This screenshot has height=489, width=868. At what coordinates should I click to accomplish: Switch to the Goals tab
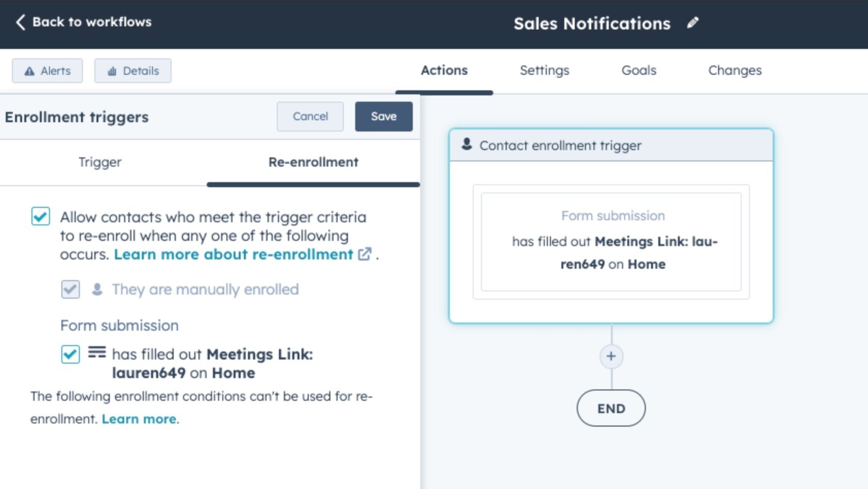[639, 70]
